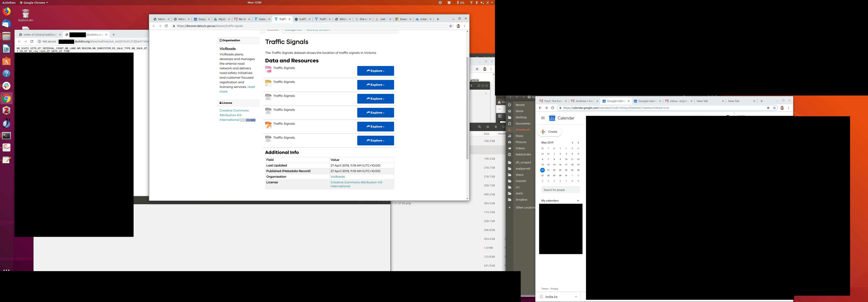Click the Search for people field
Image resolution: width=868 pixels, height=302 pixels.
[560, 190]
